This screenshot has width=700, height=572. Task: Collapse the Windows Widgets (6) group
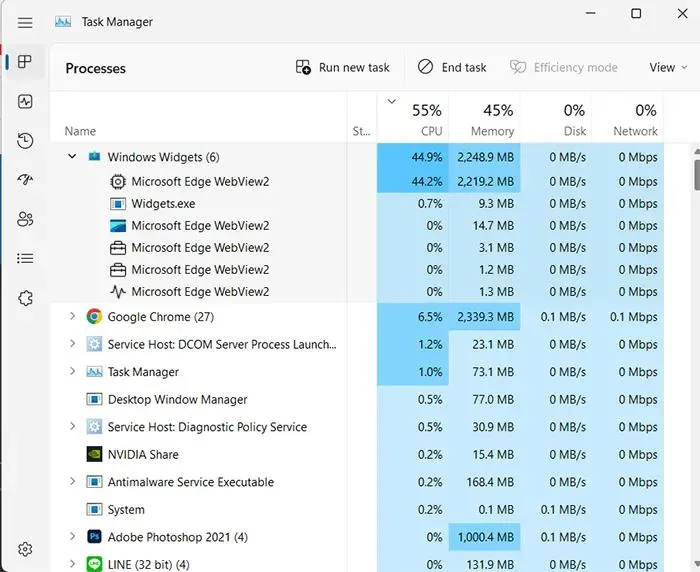(x=72, y=156)
